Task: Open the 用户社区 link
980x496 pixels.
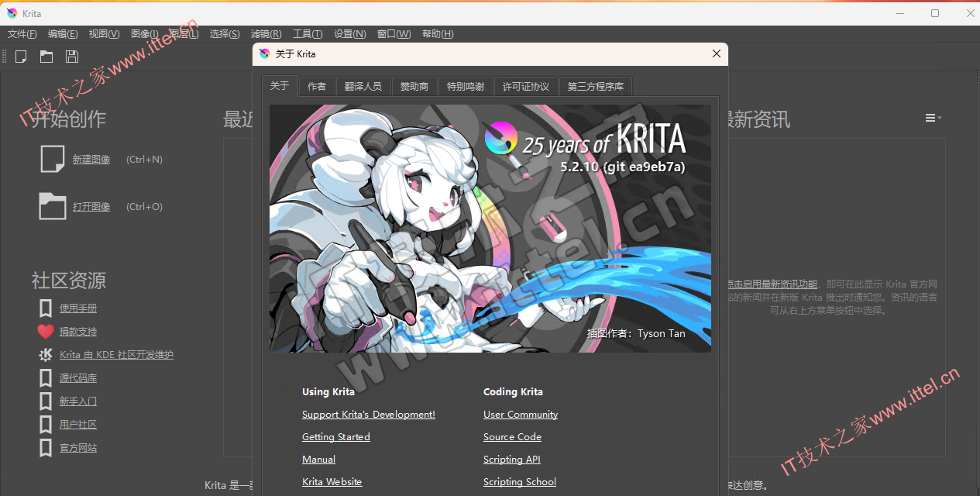Action: pyautogui.click(x=78, y=425)
